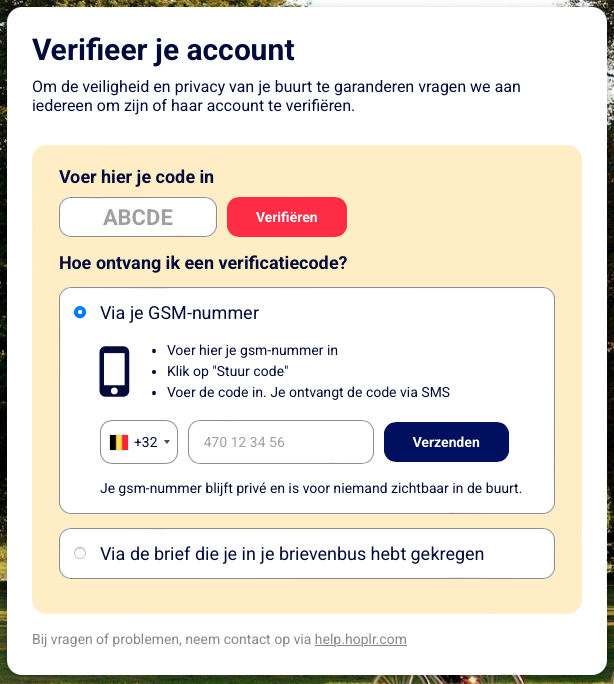Viewport: 614px width, 684px height.
Task: Open the help.hoplr.com link
Action: coord(360,639)
